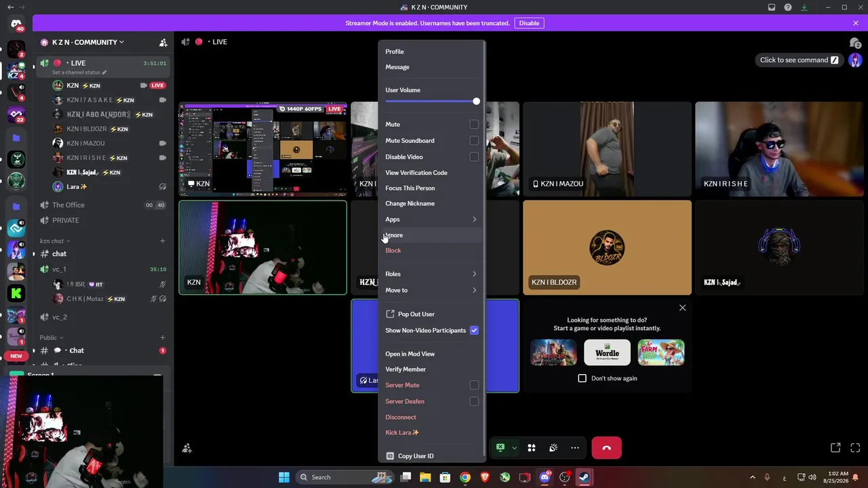Screen dimensions: 868x488
Task: Select Change Nickname
Action: pos(431,203)
